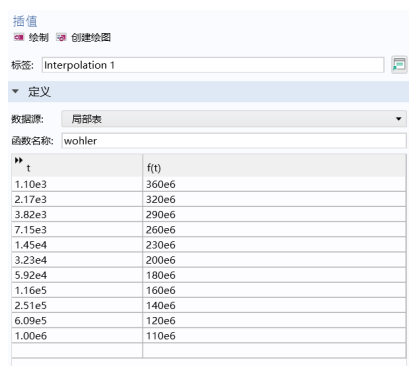The image size is (417, 366).
Task: Click the 绘制 plot icon
Action: pyautogui.click(x=19, y=37)
